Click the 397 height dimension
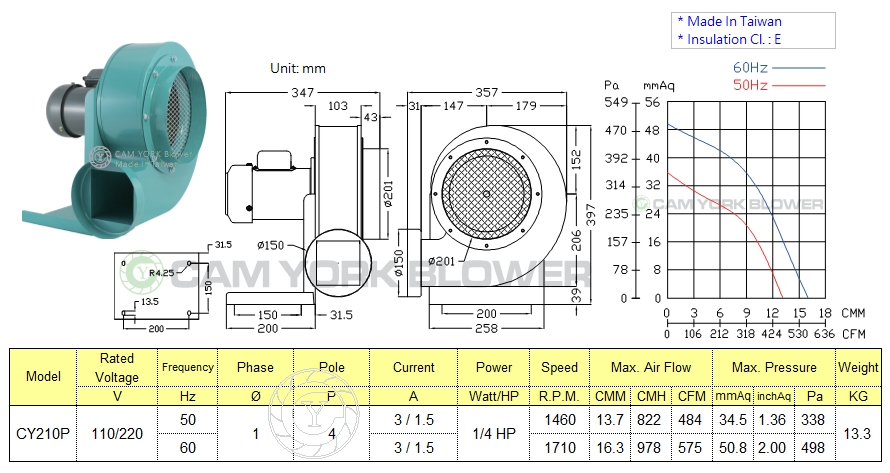The image size is (890, 473). (591, 215)
